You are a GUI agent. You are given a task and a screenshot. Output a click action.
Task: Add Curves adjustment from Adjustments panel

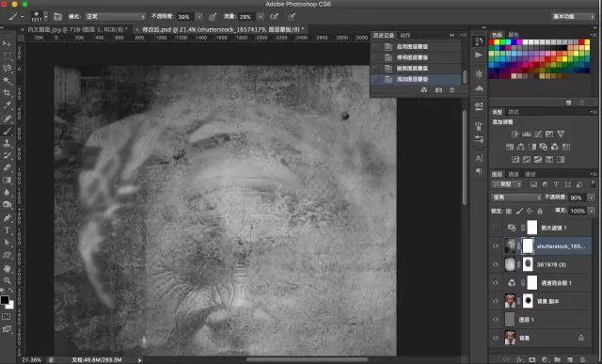538,134
